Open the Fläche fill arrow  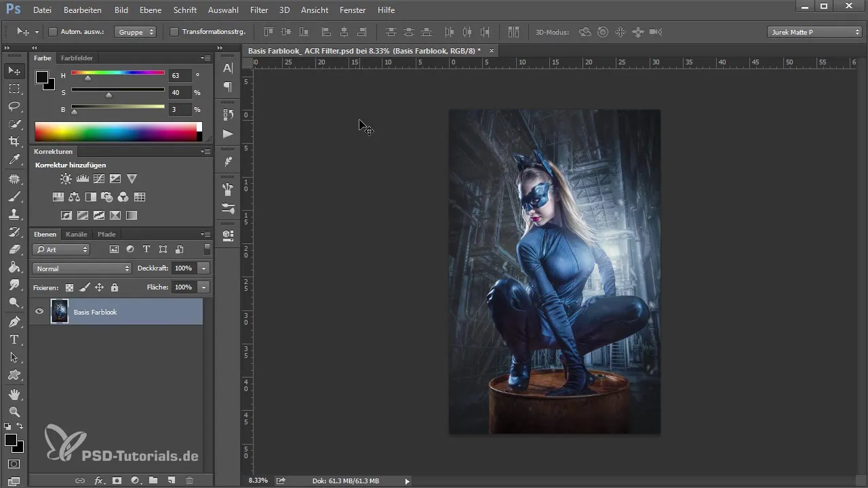point(203,287)
